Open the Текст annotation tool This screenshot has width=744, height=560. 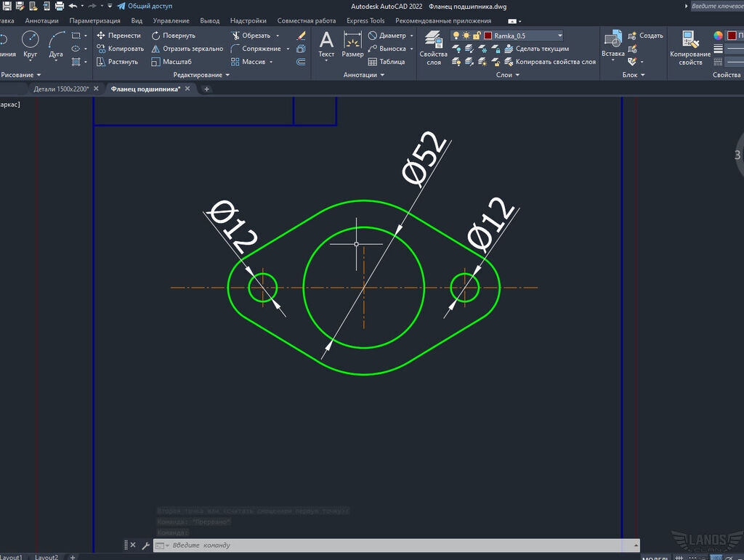(326, 44)
